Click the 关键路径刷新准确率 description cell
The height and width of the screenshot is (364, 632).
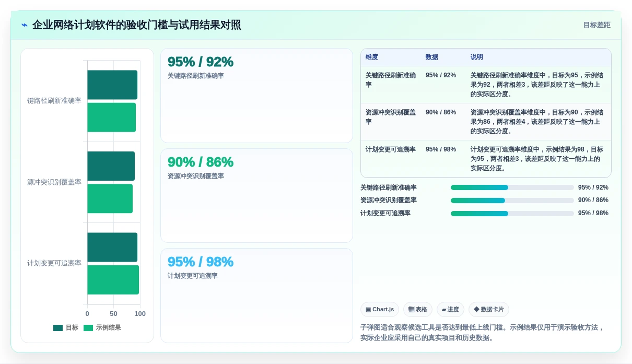[539, 85]
